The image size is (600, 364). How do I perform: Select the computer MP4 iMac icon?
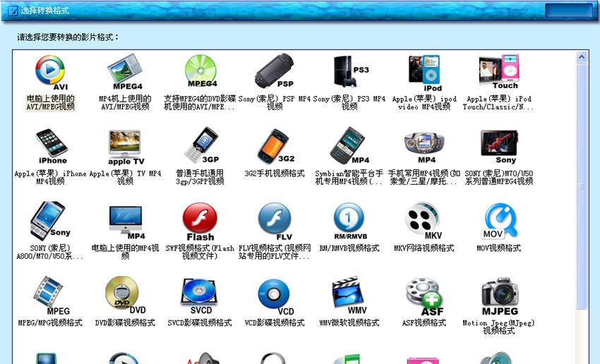click(126, 222)
